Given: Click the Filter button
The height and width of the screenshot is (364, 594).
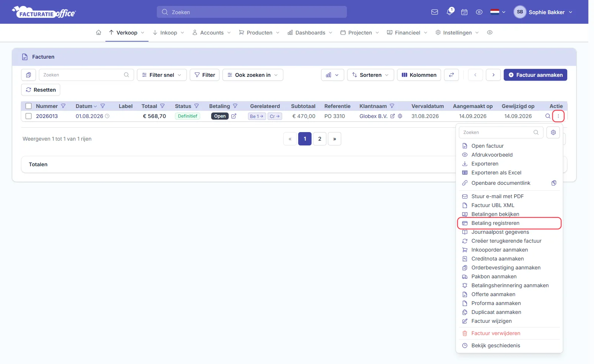Looking at the screenshot, I should 205,75.
